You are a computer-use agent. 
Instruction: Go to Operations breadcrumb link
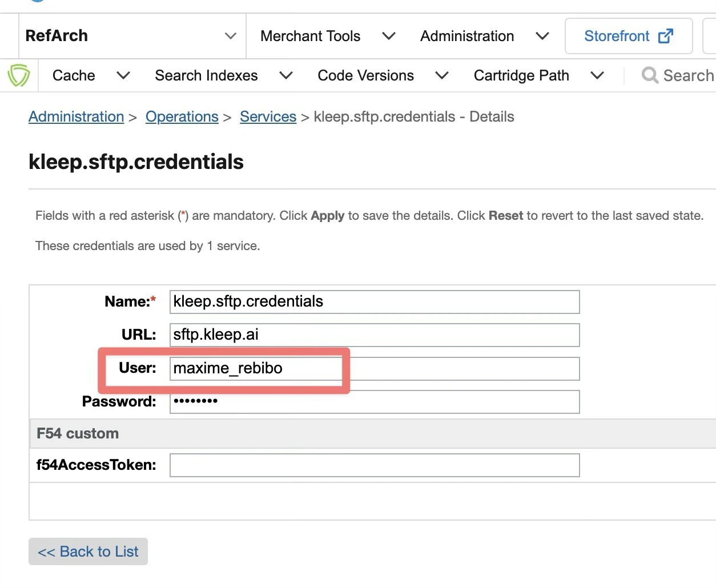point(182,116)
